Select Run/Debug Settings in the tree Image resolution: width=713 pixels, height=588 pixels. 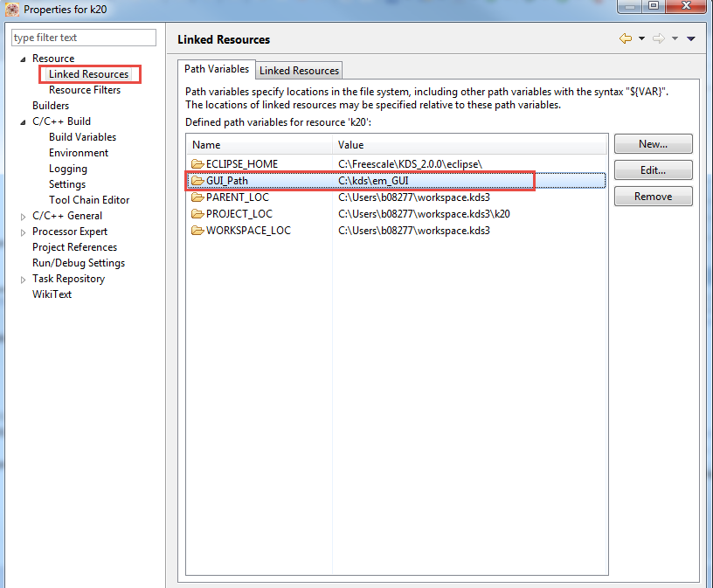[x=79, y=263]
